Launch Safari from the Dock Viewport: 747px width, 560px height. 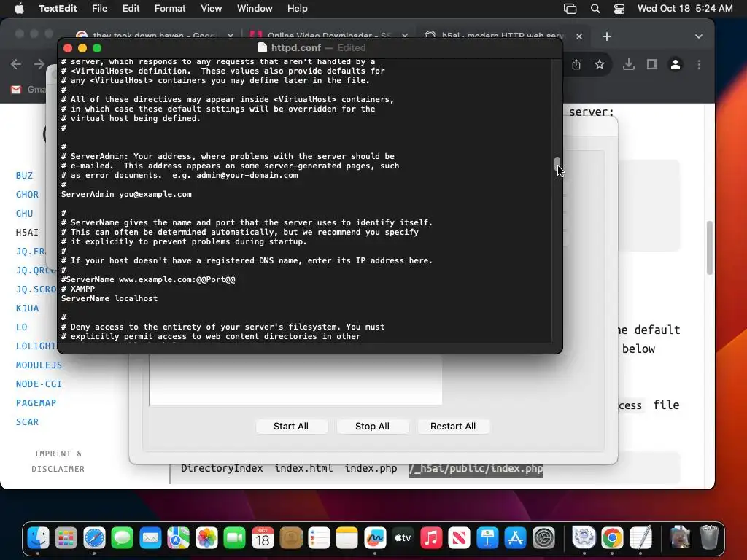[x=94, y=538]
